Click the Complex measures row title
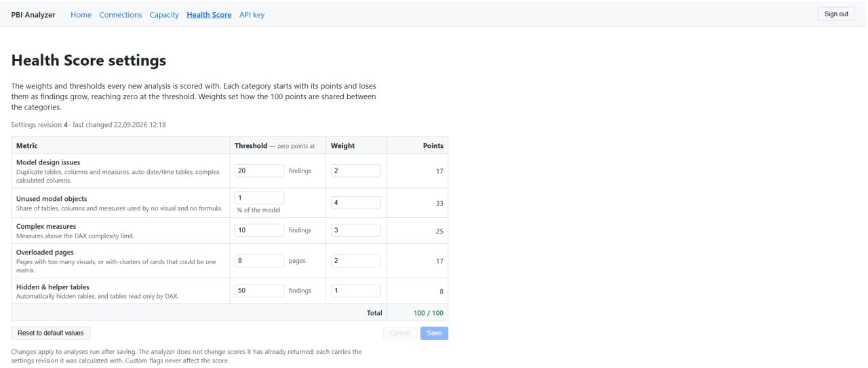Image resolution: width=868 pixels, height=368 pixels. (46, 226)
